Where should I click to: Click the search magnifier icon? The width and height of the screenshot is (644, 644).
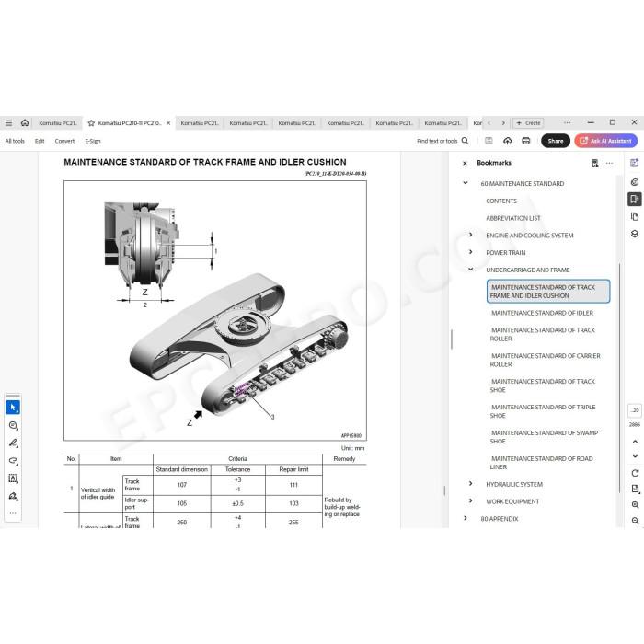(465, 141)
